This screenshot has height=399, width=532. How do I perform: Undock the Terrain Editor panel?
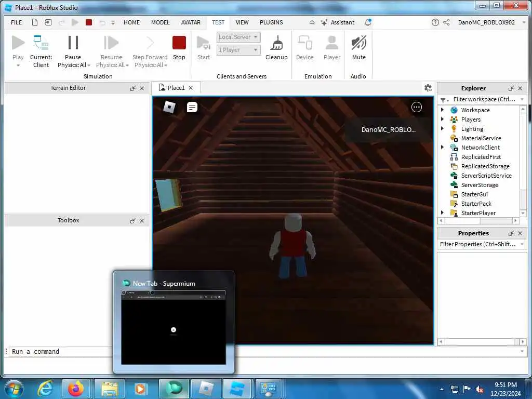(x=132, y=88)
